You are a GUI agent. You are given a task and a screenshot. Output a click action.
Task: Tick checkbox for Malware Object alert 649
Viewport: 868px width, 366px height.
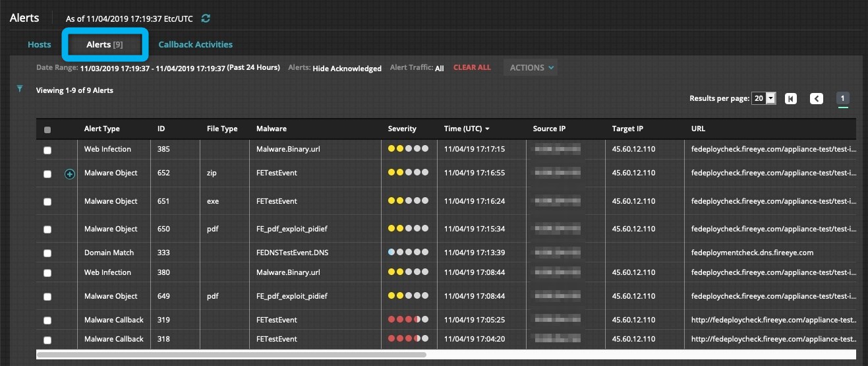click(47, 297)
